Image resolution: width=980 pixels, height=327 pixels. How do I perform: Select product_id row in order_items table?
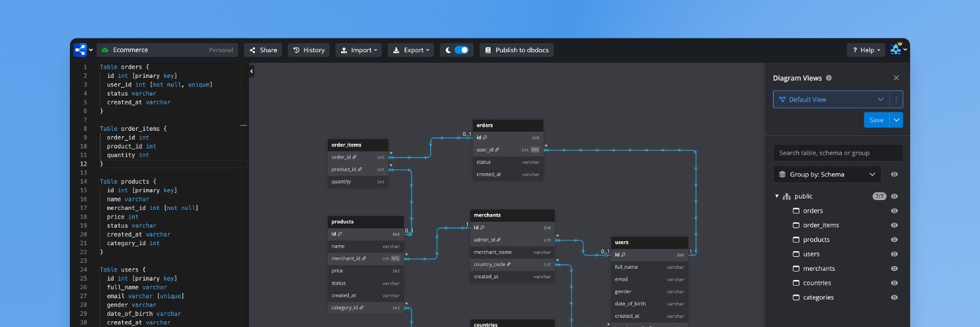tap(358, 169)
